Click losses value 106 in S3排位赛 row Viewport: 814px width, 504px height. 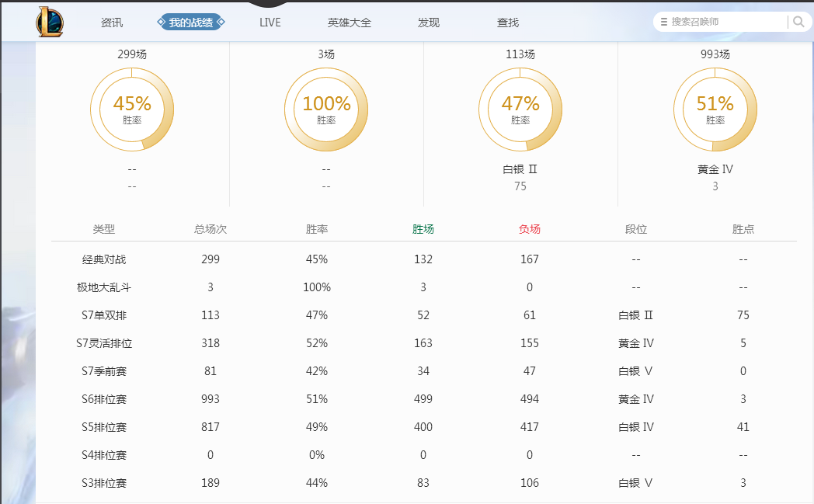coord(530,483)
